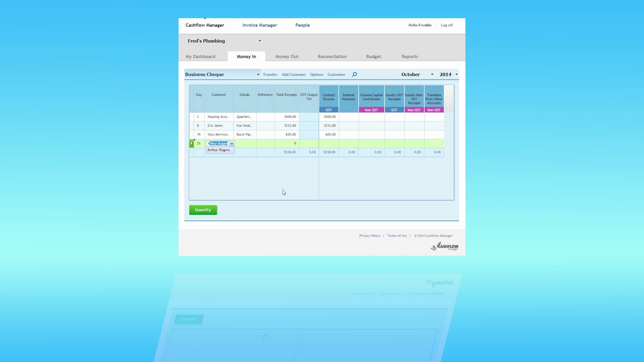Open Invoice Manager in top navigation
This screenshot has width=644, height=362.
click(260, 25)
